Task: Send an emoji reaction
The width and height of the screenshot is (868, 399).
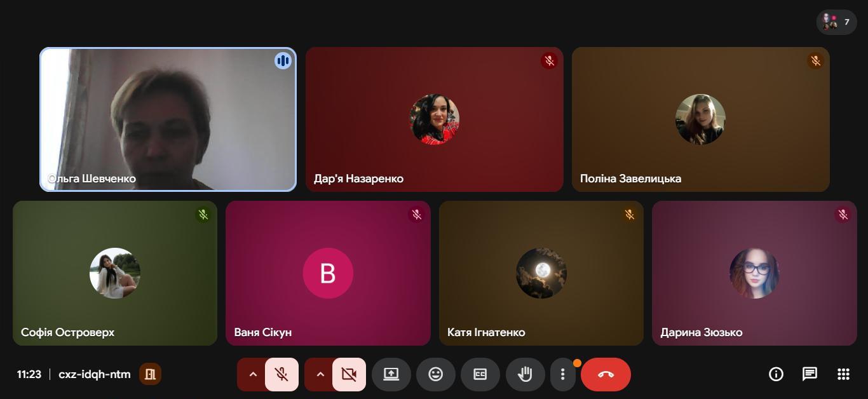Action: (436, 374)
